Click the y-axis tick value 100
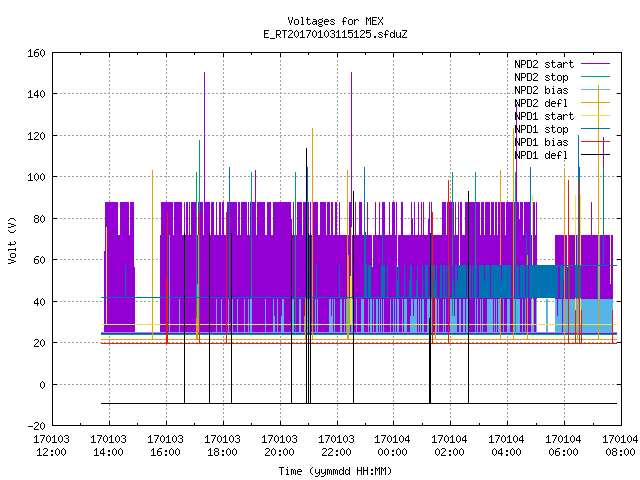This screenshot has width=640, height=480. 36,177
